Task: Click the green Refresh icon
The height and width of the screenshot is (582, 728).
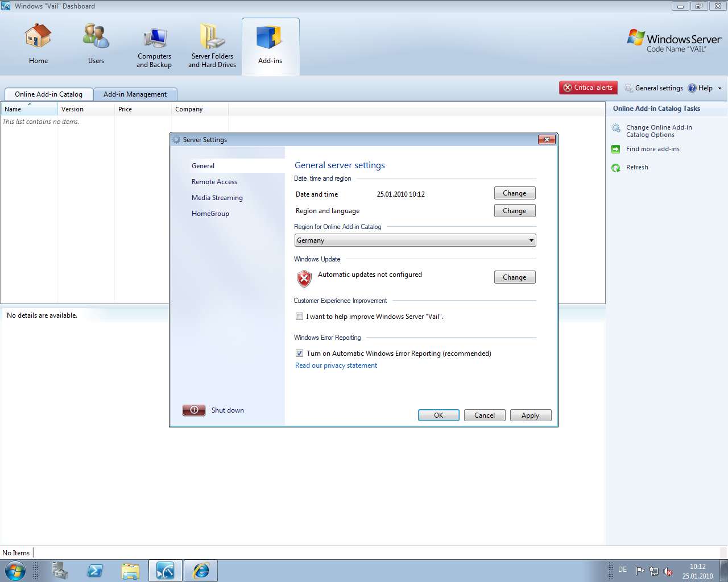Action: coord(616,168)
